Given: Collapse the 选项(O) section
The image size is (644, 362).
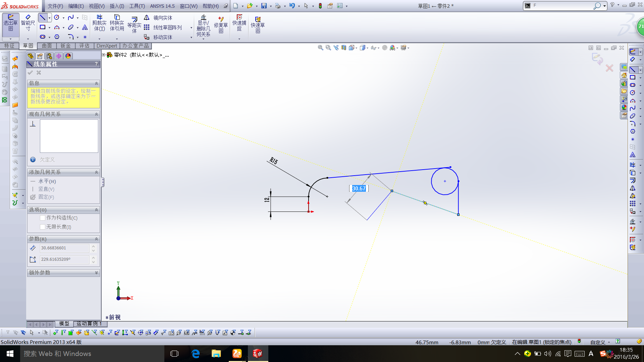Looking at the screenshot, I should [x=97, y=210].
